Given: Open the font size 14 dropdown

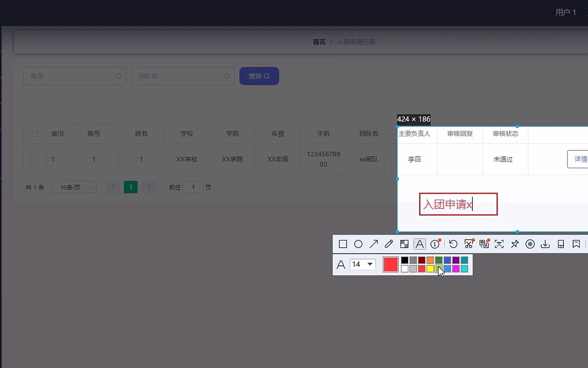Looking at the screenshot, I should click(363, 264).
